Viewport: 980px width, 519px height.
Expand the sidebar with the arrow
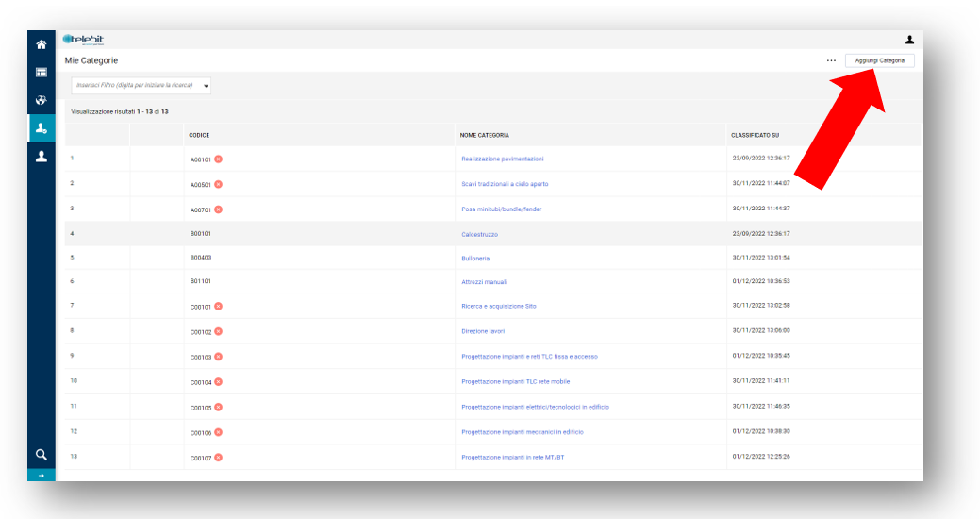(x=42, y=475)
